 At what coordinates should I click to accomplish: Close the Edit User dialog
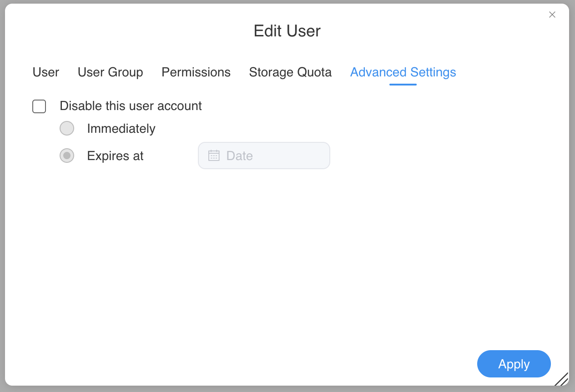pyautogui.click(x=552, y=15)
